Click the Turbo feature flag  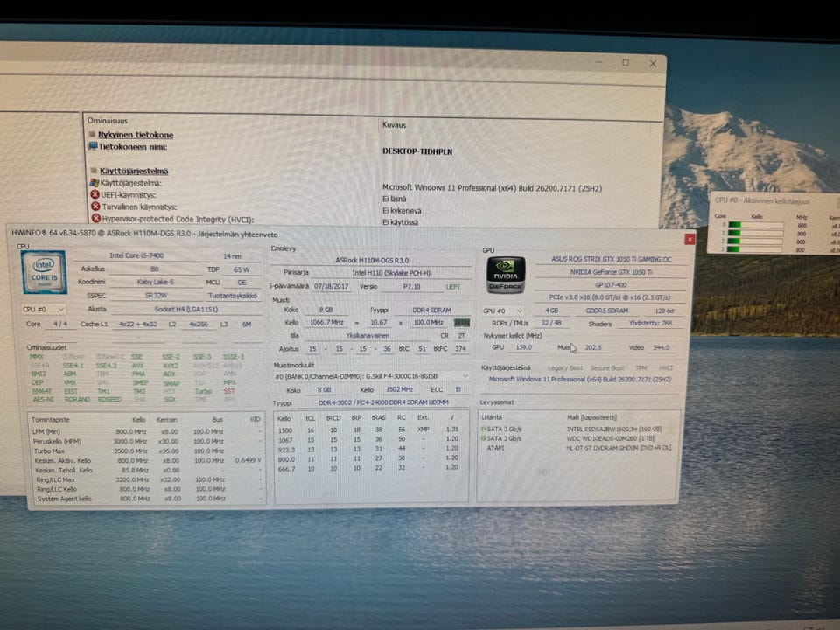(203, 391)
